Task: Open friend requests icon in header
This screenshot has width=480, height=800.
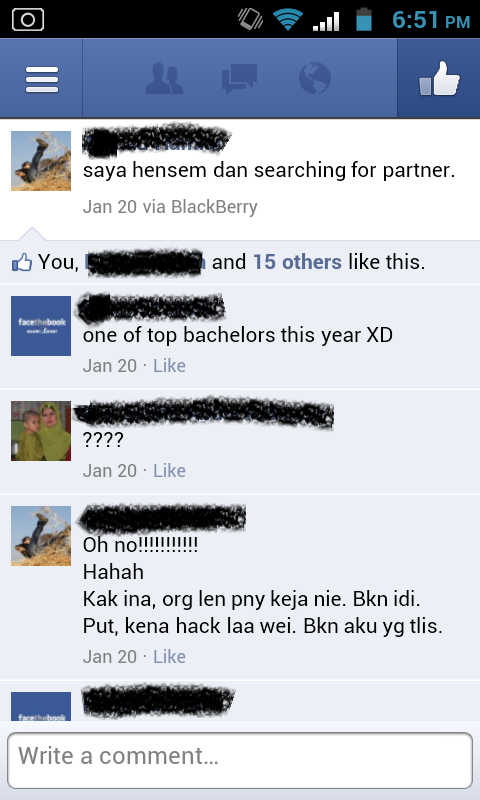Action: pyautogui.click(x=164, y=79)
